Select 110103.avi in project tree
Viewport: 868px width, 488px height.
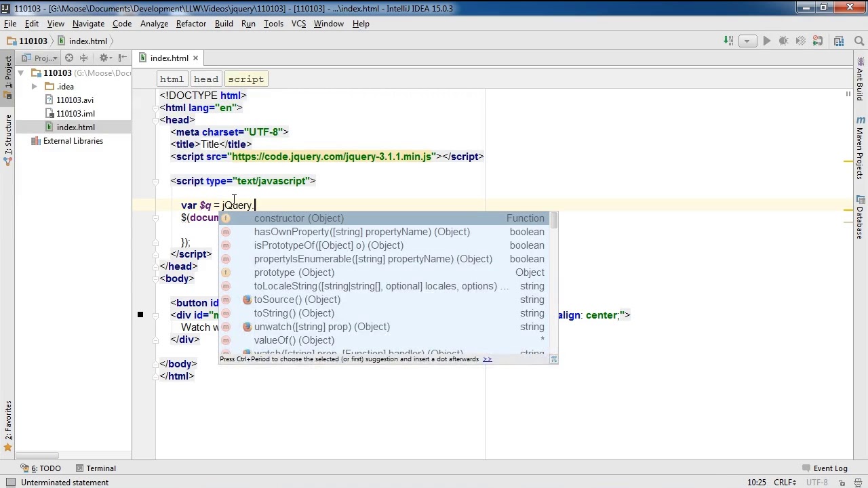click(75, 100)
